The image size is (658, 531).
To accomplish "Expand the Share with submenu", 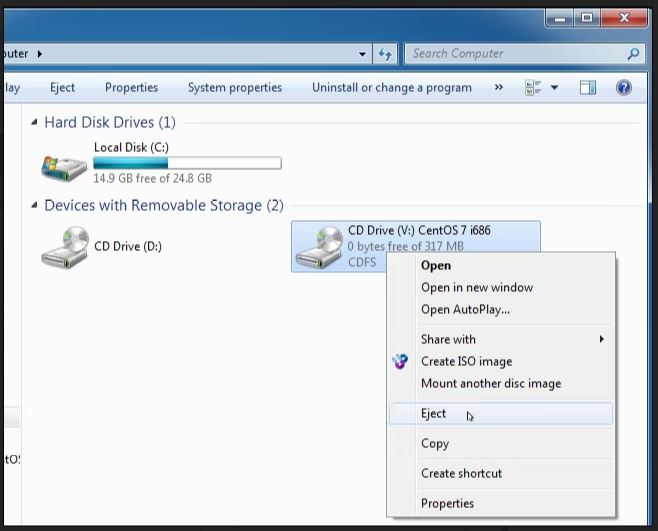I will (x=601, y=339).
